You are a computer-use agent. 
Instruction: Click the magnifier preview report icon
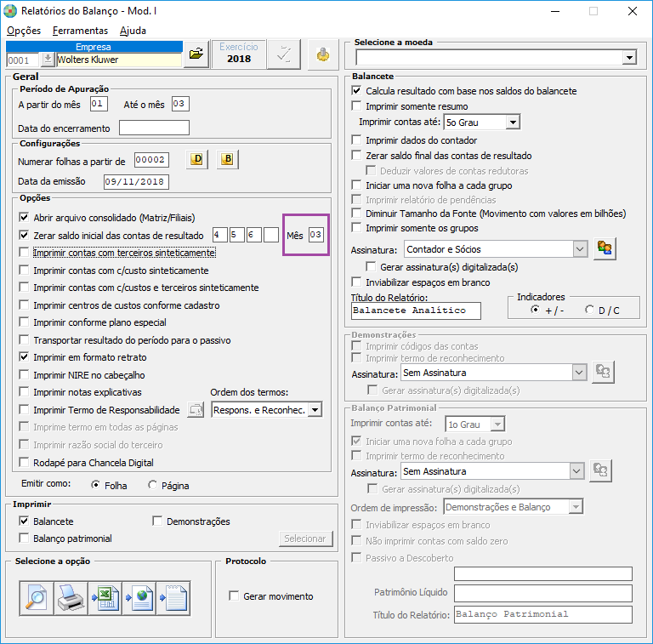[x=37, y=599]
